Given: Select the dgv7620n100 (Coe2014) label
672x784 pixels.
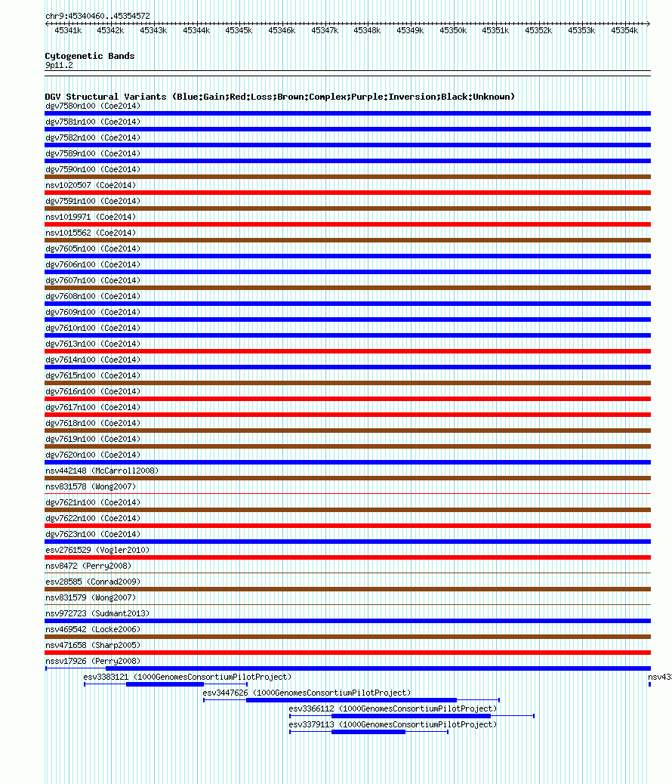Looking at the screenshot, I should point(93,455).
